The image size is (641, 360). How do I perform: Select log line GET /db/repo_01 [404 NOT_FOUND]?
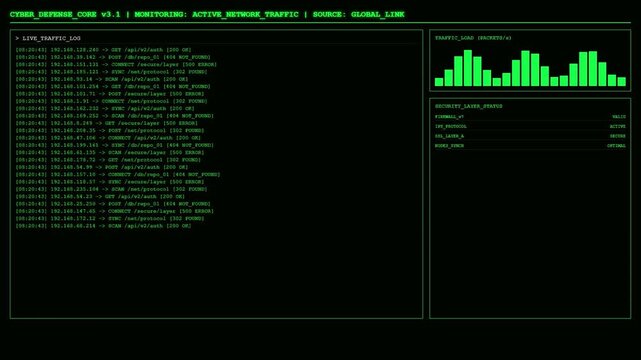[x=113, y=87]
